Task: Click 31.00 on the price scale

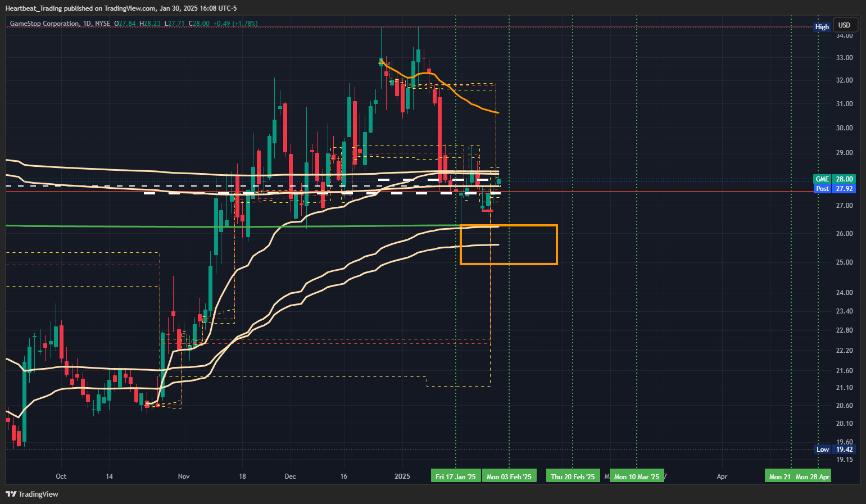Action: pos(845,104)
